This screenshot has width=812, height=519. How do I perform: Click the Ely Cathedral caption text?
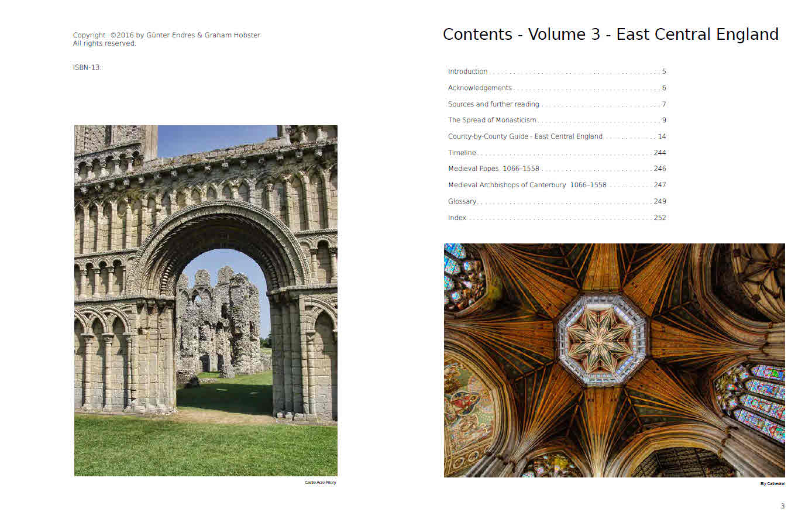tap(772, 484)
